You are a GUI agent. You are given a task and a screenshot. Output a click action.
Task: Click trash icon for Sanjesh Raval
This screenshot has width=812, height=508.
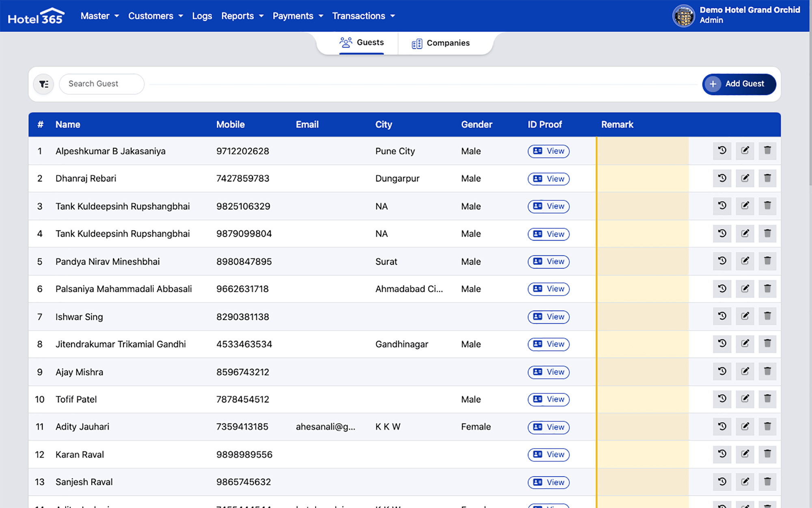(767, 482)
